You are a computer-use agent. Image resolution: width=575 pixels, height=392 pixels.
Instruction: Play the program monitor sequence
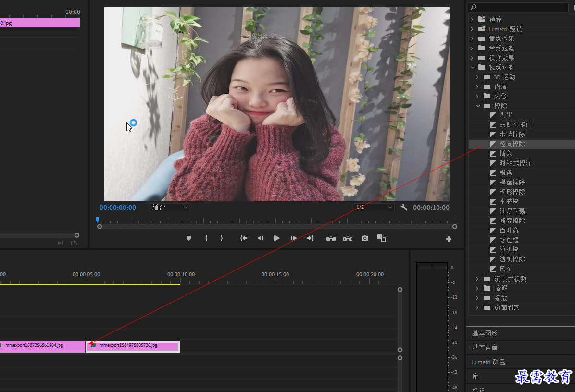277,238
